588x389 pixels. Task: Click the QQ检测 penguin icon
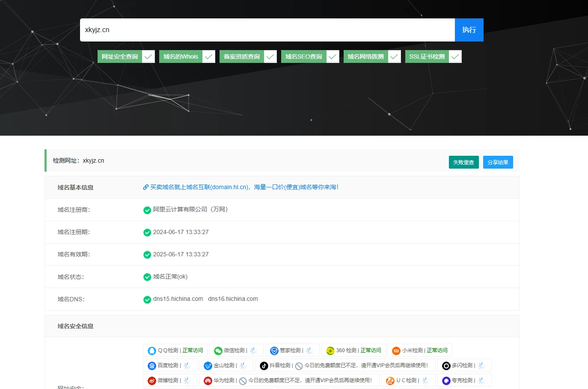click(x=151, y=350)
